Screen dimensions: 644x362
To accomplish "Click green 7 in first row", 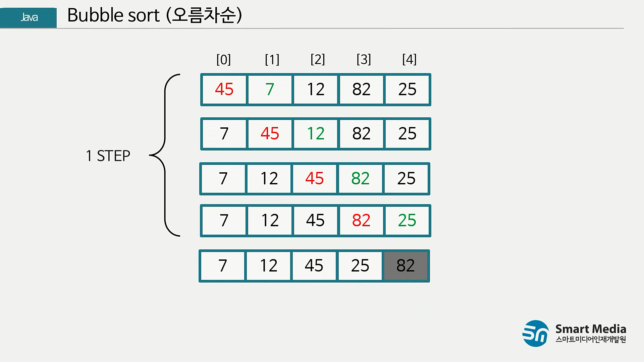I will pyautogui.click(x=270, y=89).
